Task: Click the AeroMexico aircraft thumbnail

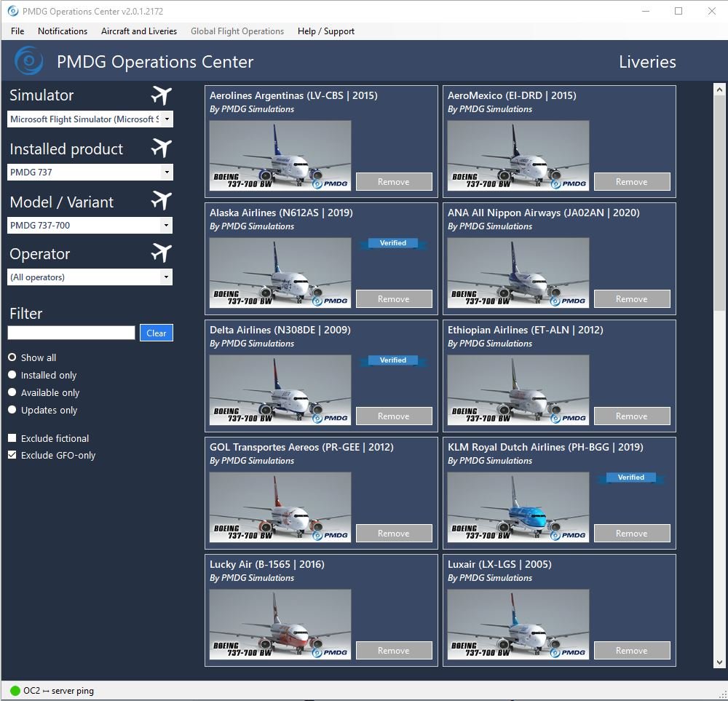Action: click(x=518, y=156)
